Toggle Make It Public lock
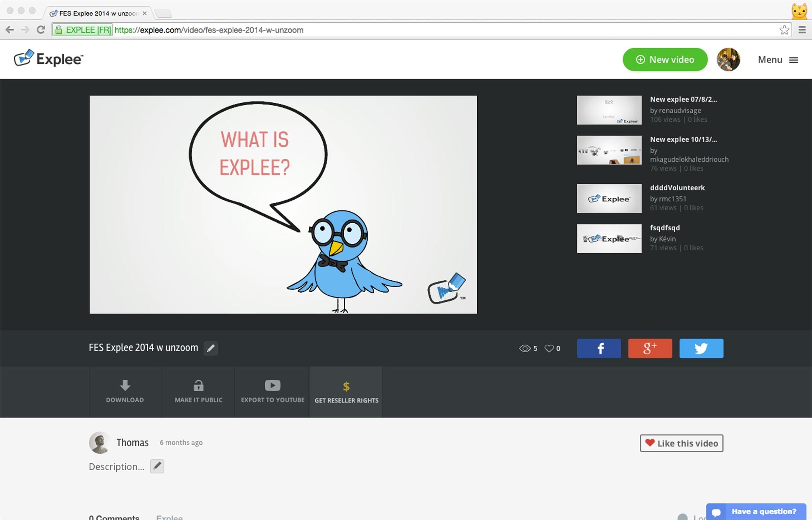Screen dimensions: 812x520 pos(198,391)
